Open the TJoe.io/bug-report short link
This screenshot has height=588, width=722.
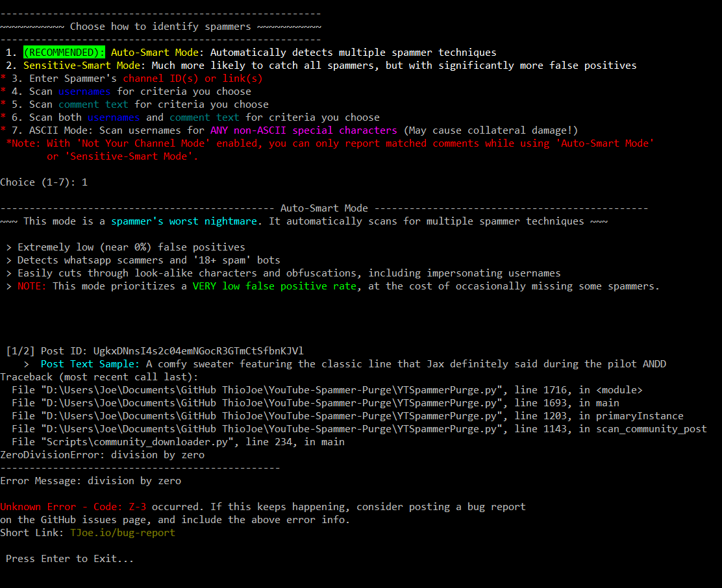tap(122, 532)
